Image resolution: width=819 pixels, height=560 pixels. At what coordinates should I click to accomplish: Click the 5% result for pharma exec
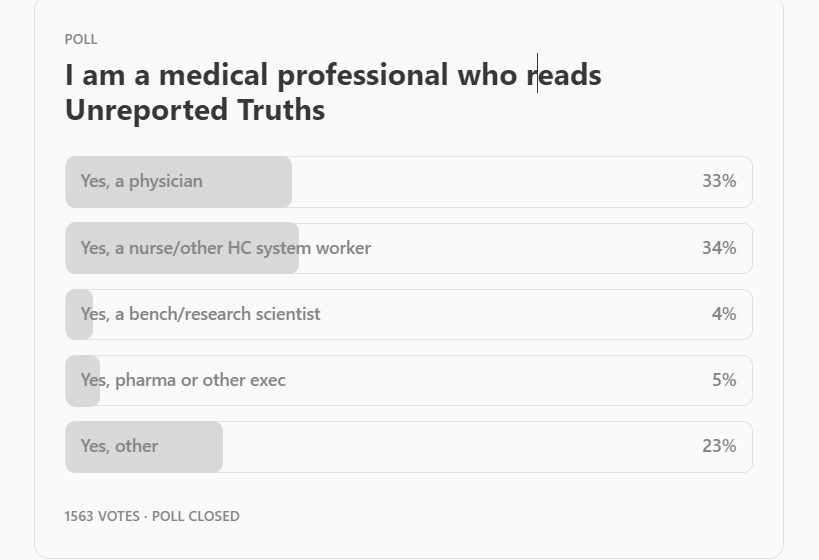724,380
